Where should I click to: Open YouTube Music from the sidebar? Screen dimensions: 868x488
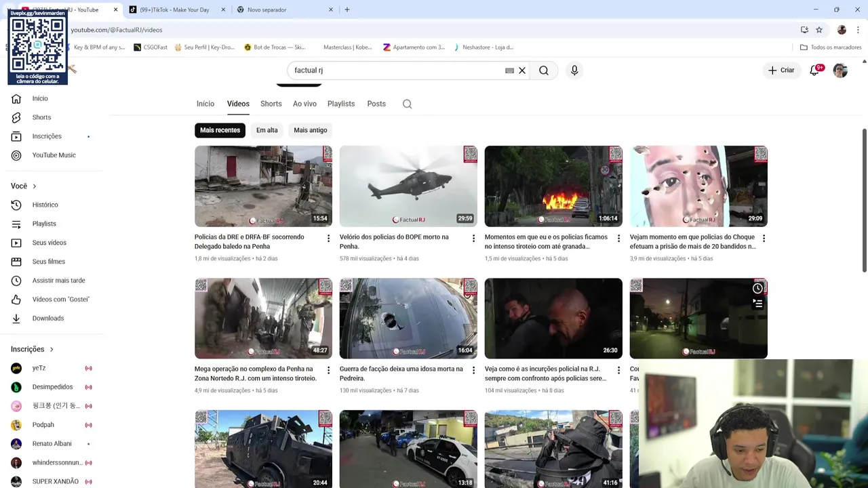tap(54, 155)
